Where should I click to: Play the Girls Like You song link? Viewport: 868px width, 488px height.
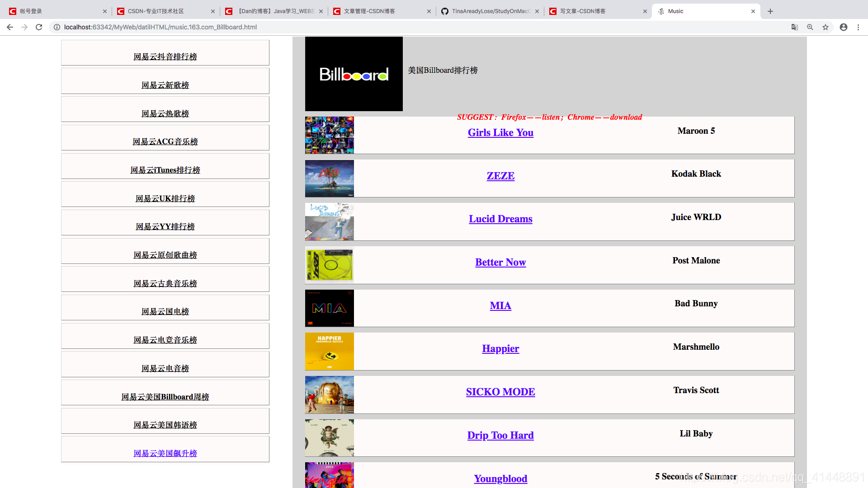click(x=500, y=132)
